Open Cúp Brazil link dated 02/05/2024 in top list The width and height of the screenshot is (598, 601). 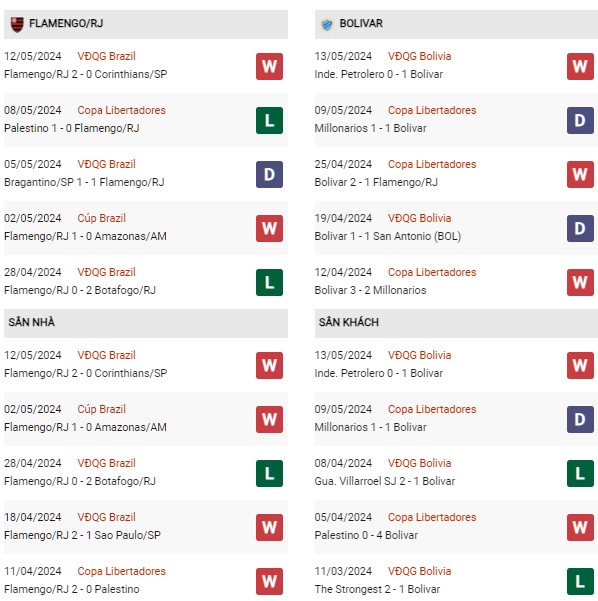[x=102, y=218]
